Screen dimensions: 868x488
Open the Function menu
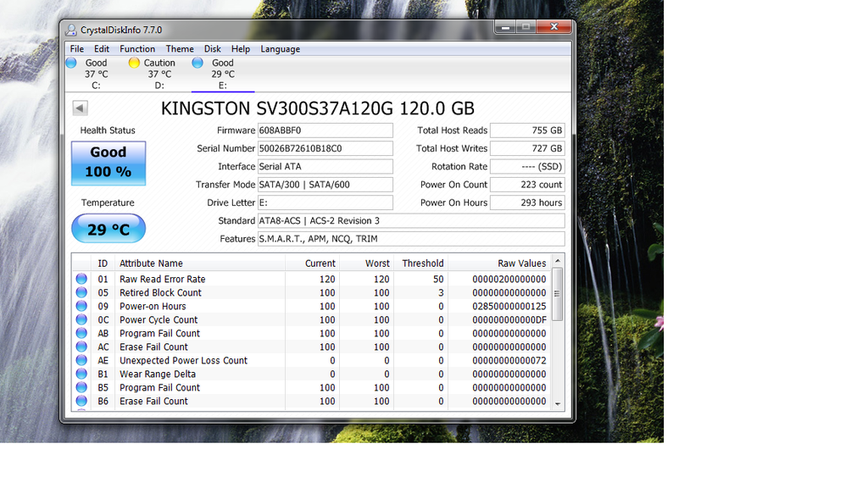pyautogui.click(x=137, y=48)
